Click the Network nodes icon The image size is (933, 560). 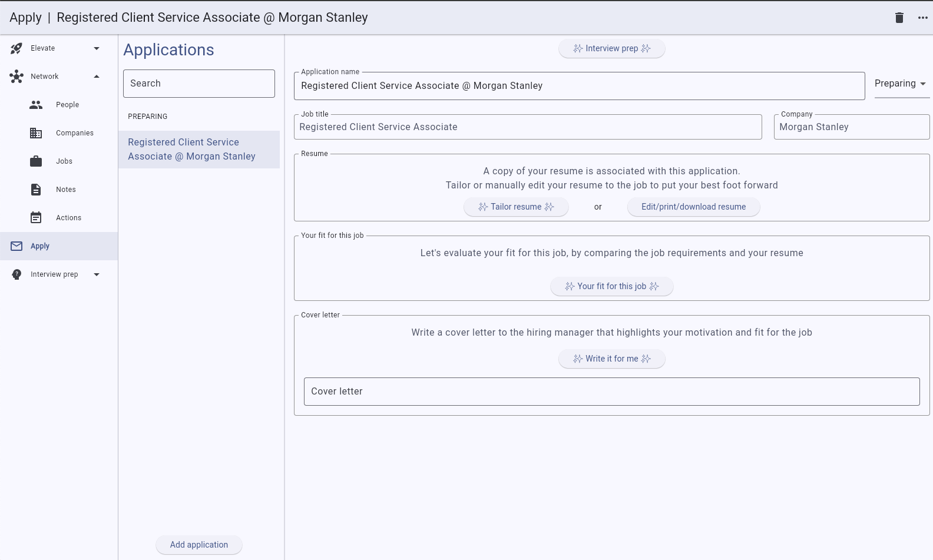pos(16,77)
